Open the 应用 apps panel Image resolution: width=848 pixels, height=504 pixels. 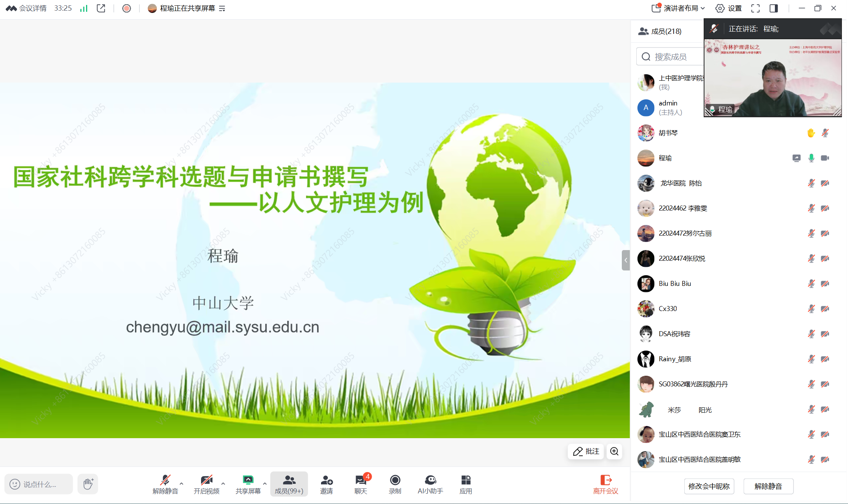(465, 484)
